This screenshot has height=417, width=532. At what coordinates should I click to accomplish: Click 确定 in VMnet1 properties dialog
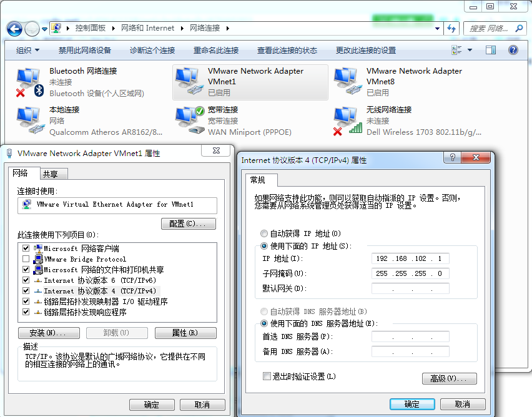click(x=152, y=405)
